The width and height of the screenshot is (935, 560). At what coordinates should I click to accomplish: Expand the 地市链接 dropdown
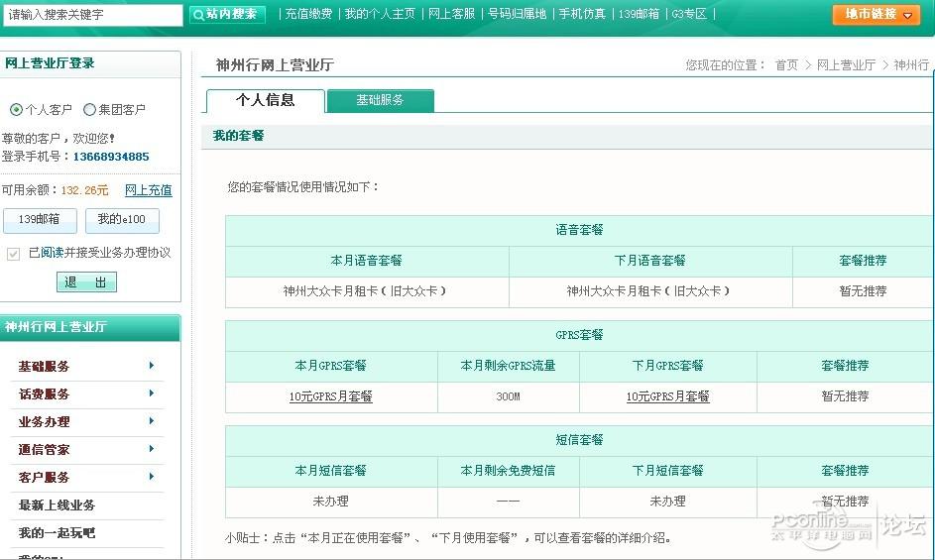pos(877,14)
